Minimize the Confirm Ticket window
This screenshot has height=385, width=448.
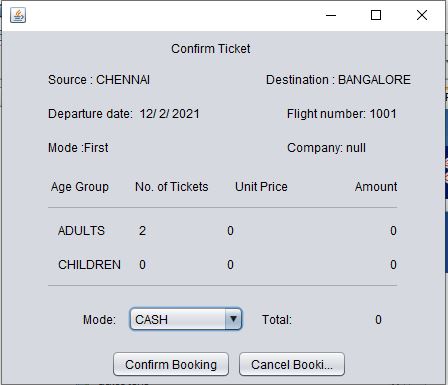pyautogui.click(x=331, y=15)
